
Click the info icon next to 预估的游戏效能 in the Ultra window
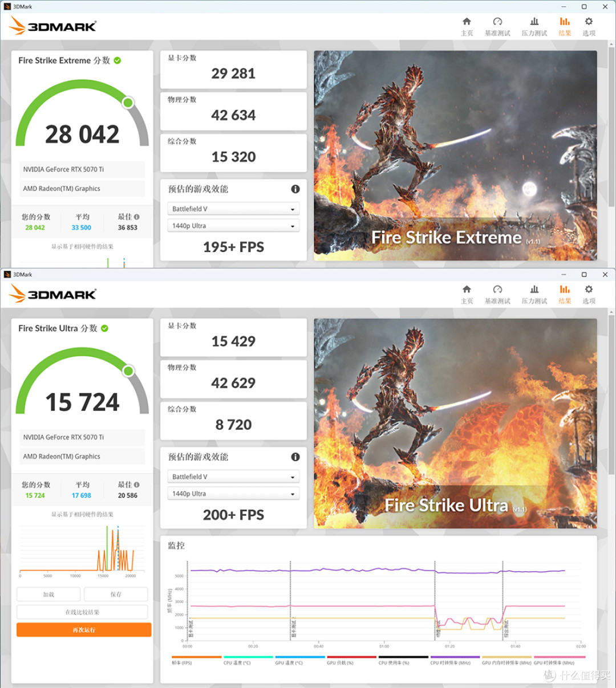(x=295, y=457)
